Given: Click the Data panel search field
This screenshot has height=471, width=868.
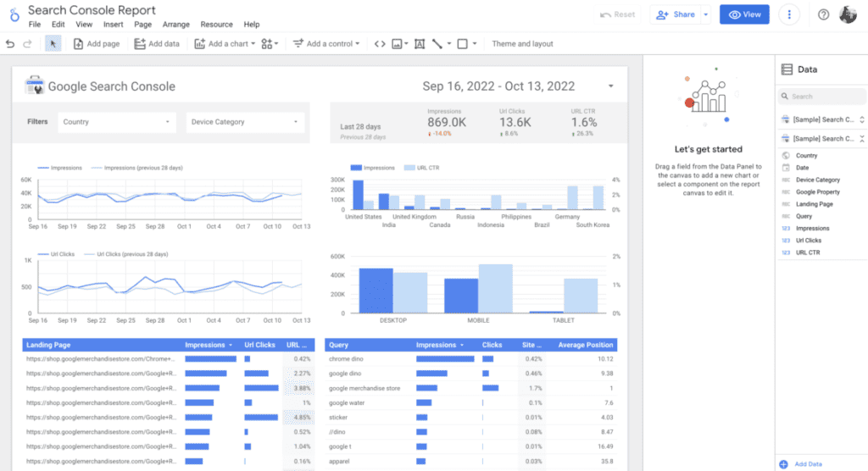Looking at the screenshot, I should click(x=821, y=97).
